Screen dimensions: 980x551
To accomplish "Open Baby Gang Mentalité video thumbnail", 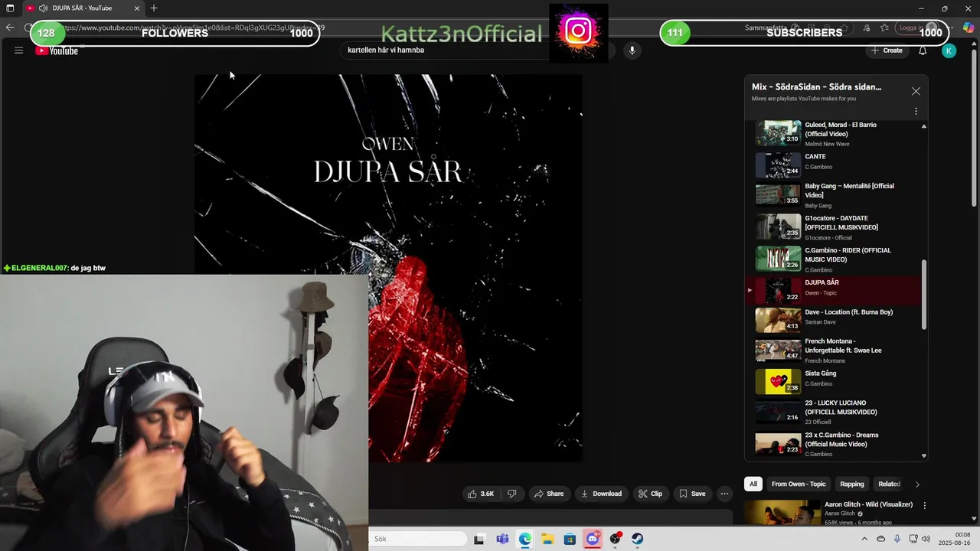I will [x=778, y=195].
